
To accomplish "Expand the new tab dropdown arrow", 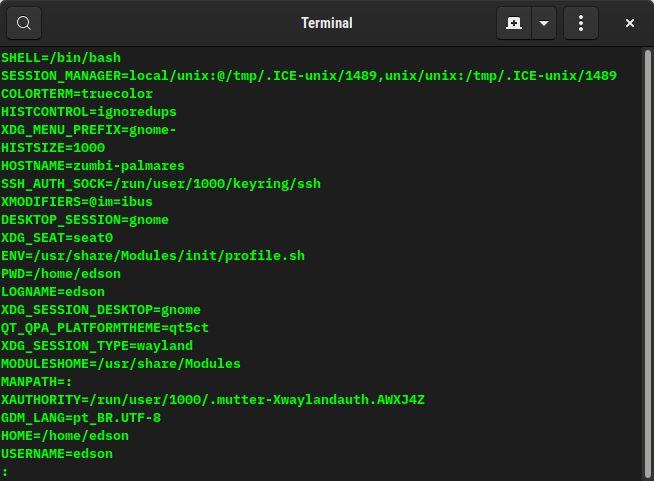I will 544,22.
